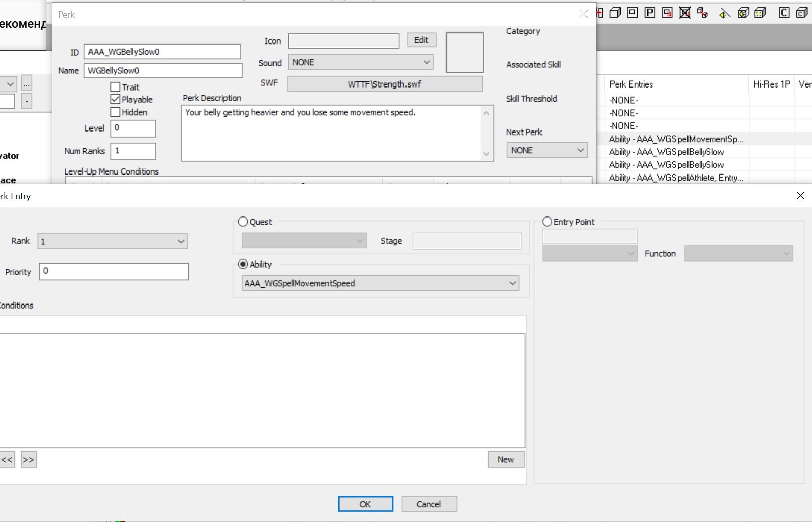This screenshot has height=522, width=812.
Task: Open the Function dropdown
Action: 738,253
